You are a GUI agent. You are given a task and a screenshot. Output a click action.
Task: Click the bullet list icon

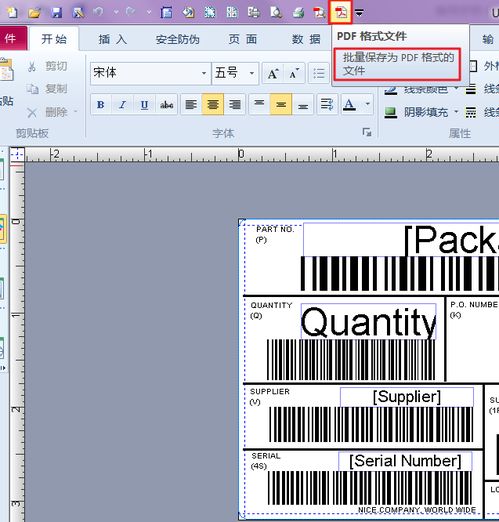[319, 73]
